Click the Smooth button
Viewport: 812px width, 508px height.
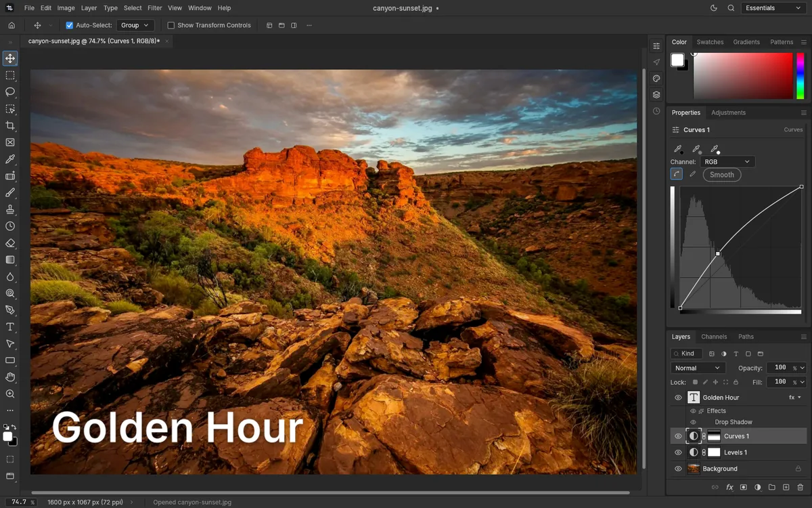point(722,175)
